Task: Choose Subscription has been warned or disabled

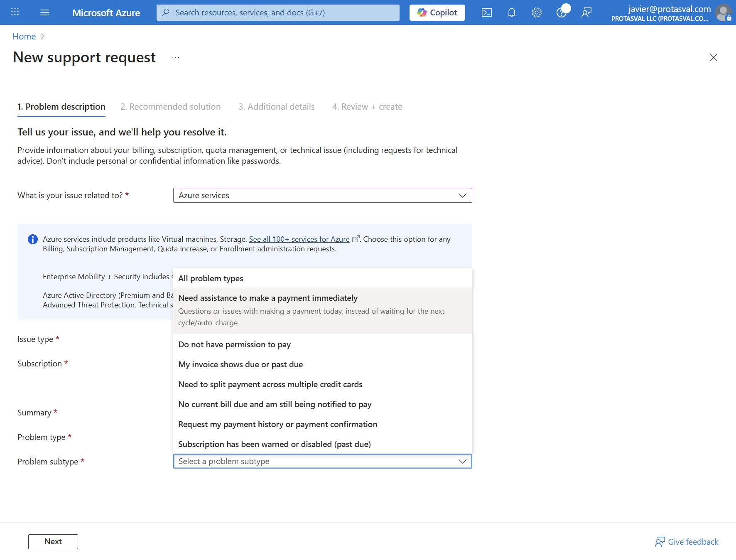Action: point(323,444)
